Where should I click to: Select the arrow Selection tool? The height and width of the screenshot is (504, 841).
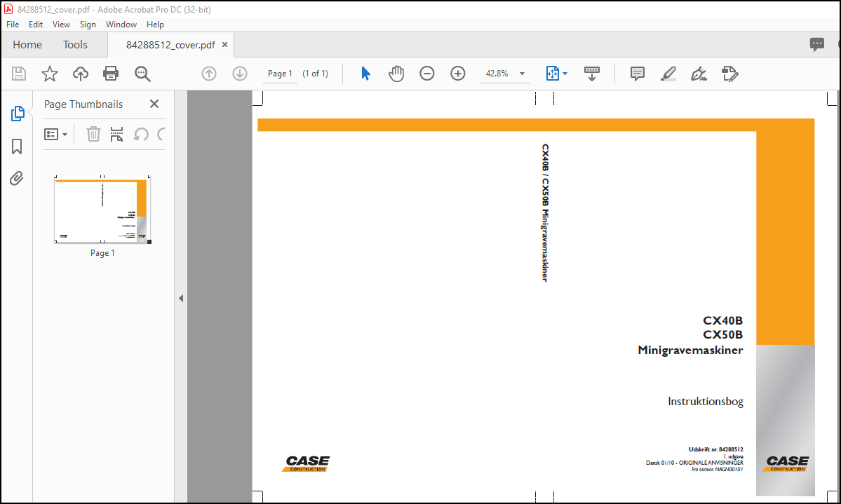coord(366,74)
